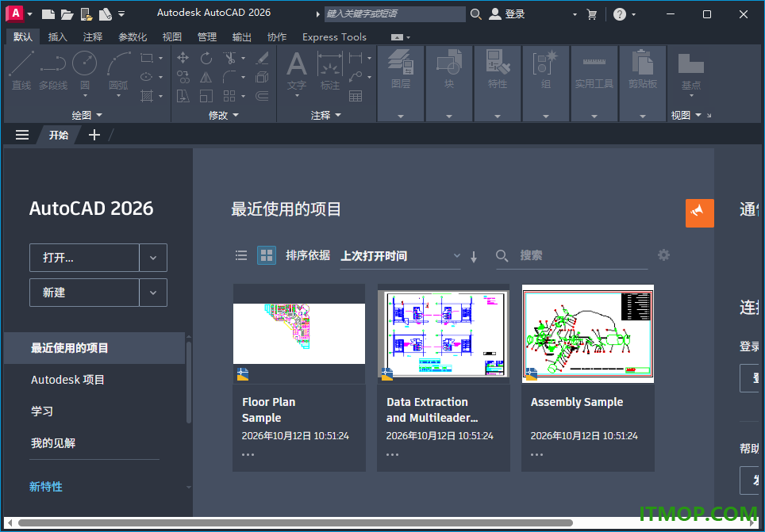Screen dimensions: 765x532
Task: Click the Rotate tool icon
Action: (x=206, y=58)
